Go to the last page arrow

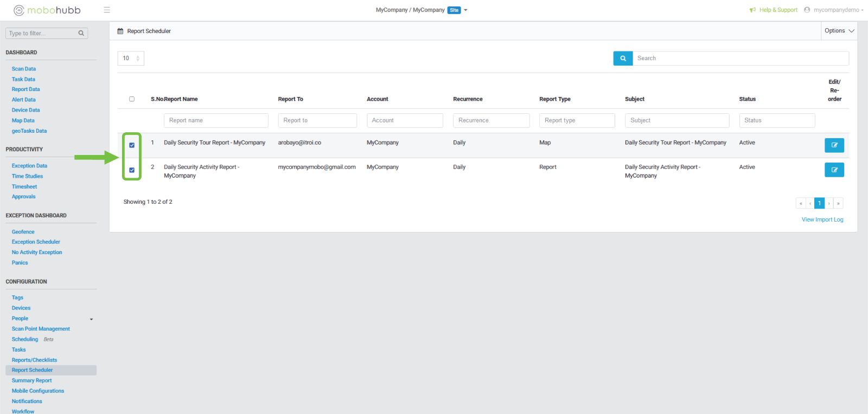coord(838,203)
